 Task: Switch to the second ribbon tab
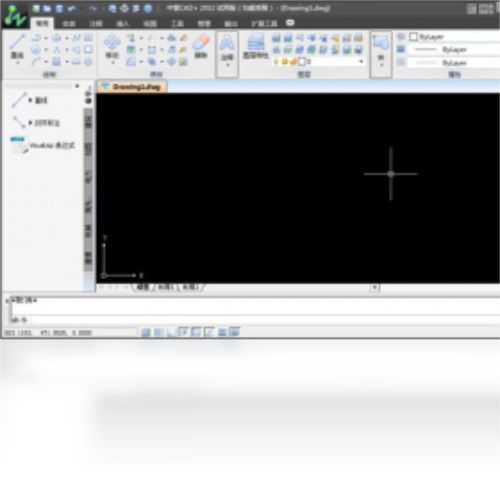tap(69, 23)
